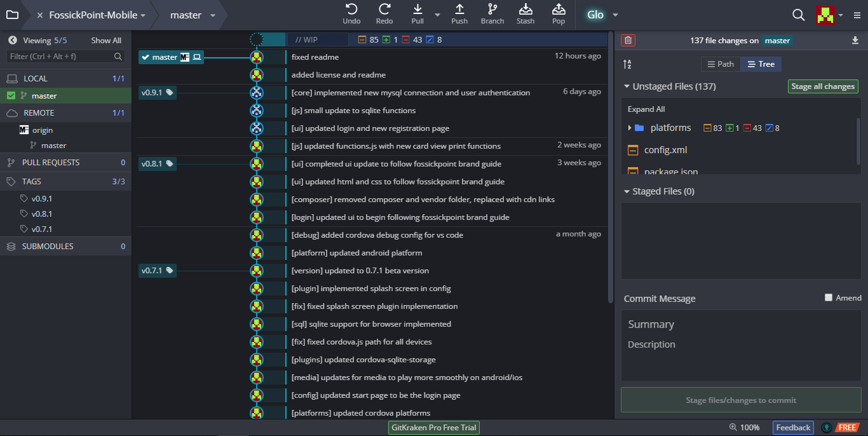The width and height of the screenshot is (868, 436).
Task: Open the hamburger main menu
Action: pos(857,15)
